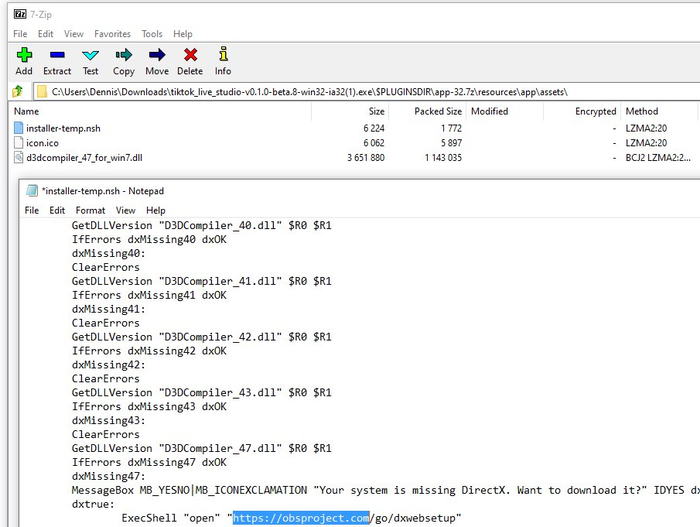The width and height of the screenshot is (700, 527).
Task: Open the Info toolbar icon
Action: point(223,61)
